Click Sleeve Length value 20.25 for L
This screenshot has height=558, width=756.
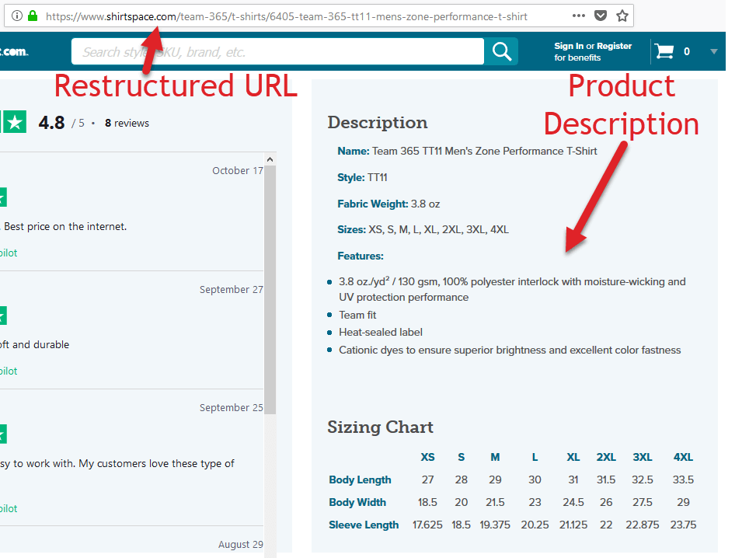coord(535,525)
